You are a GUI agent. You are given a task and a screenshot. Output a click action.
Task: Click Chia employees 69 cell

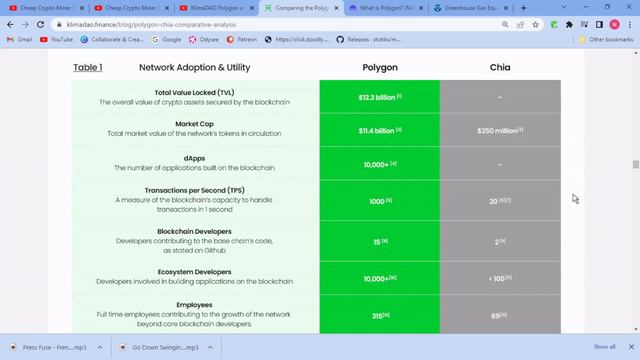500,315
